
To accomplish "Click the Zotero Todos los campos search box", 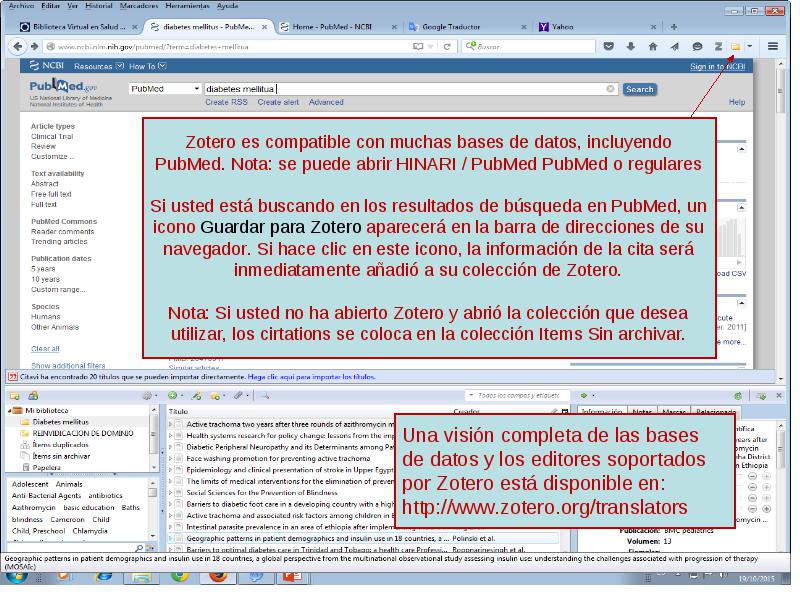I will (519, 395).
